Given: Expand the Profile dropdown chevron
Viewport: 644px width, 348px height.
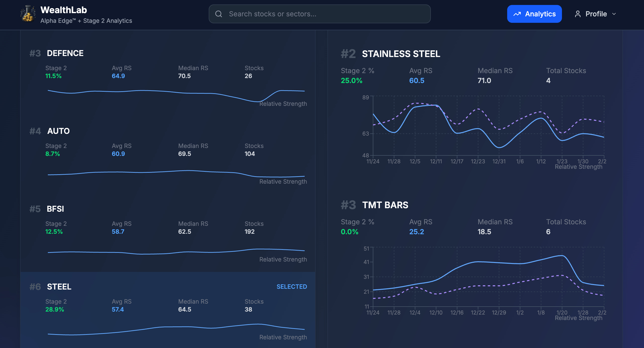Looking at the screenshot, I should coord(614,14).
